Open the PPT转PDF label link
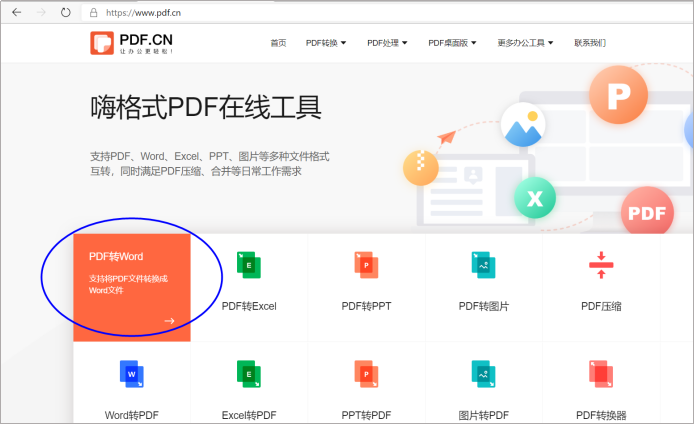 pyautogui.click(x=366, y=415)
